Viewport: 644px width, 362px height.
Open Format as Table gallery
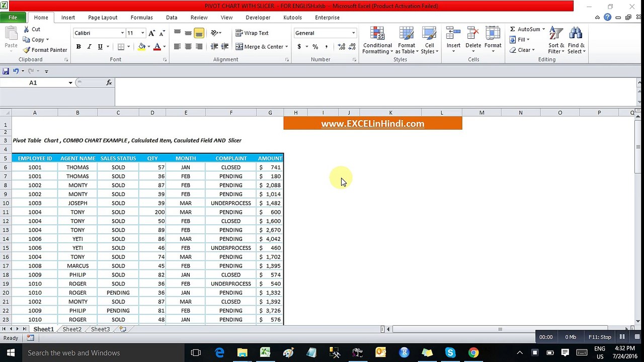(406, 40)
